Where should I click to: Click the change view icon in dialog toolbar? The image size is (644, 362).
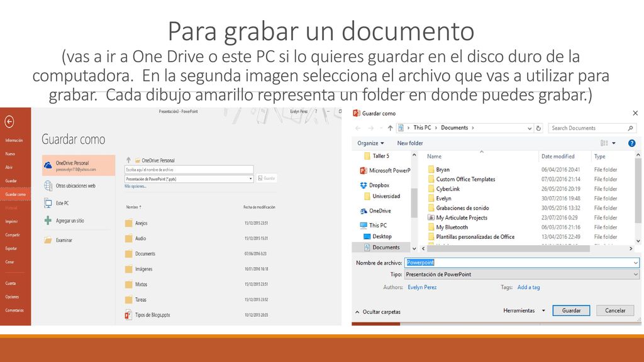pos(604,143)
